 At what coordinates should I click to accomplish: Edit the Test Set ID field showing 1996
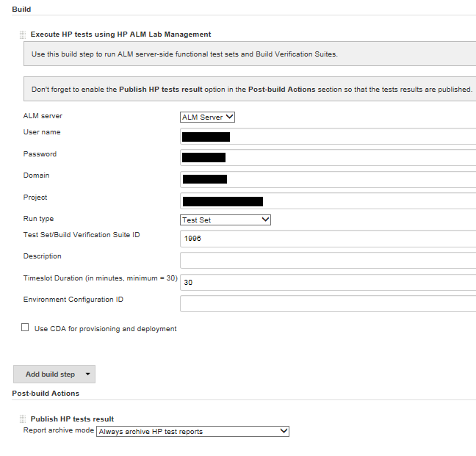[x=328, y=239]
